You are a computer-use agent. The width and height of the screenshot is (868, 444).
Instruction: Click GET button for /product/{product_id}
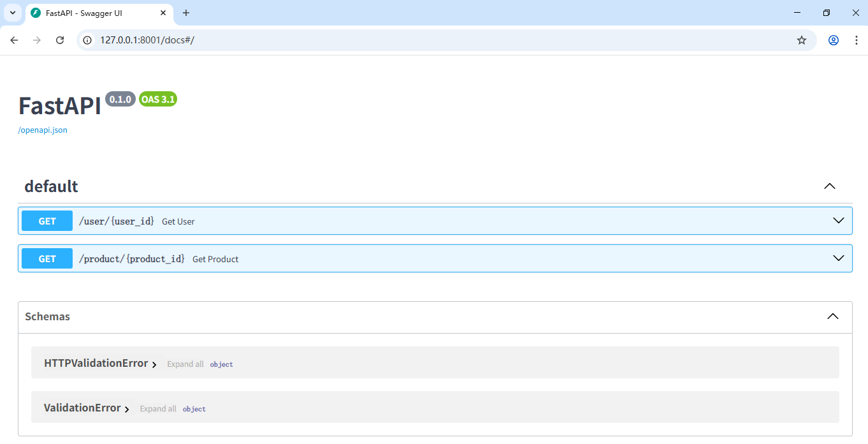click(x=47, y=258)
